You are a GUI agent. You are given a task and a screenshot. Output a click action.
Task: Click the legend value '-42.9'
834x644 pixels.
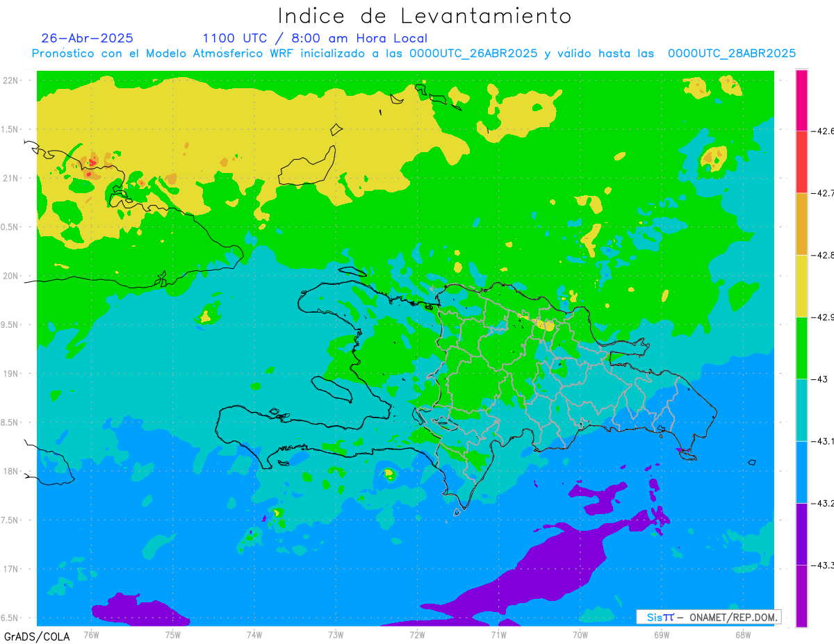tap(823, 317)
